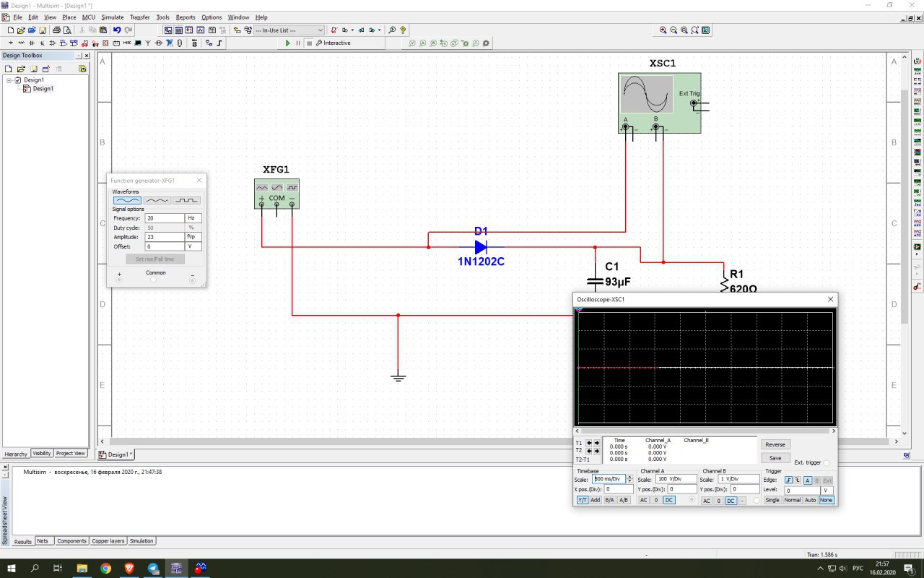The height and width of the screenshot is (578, 924).
Task: Open File menu
Action: pyautogui.click(x=17, y=17)
